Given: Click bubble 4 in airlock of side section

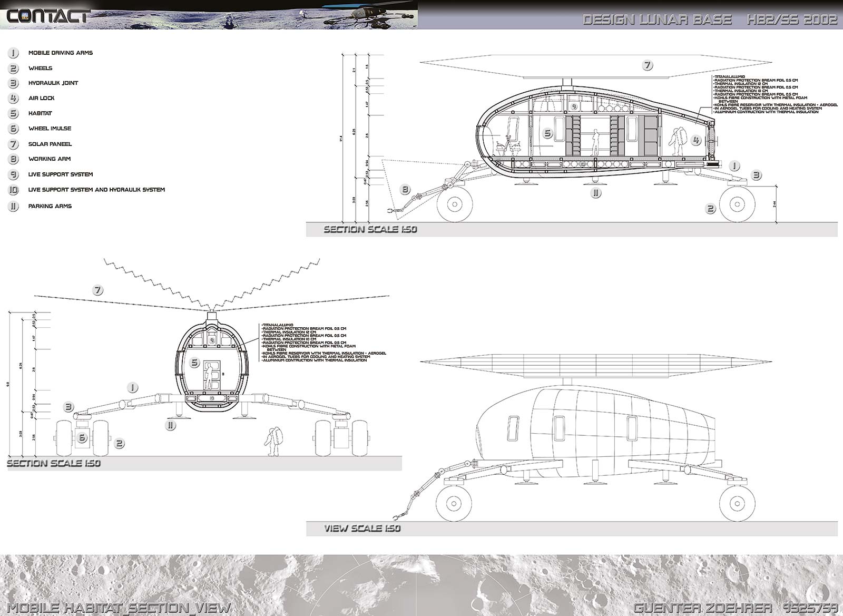Looking at the screenshot, I should pos(696,140).
